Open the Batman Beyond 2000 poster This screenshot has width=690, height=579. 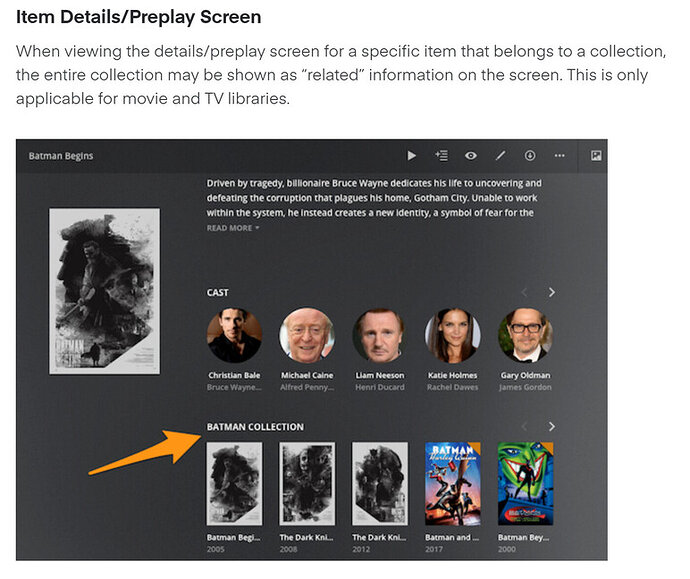(x=525, y=484)
